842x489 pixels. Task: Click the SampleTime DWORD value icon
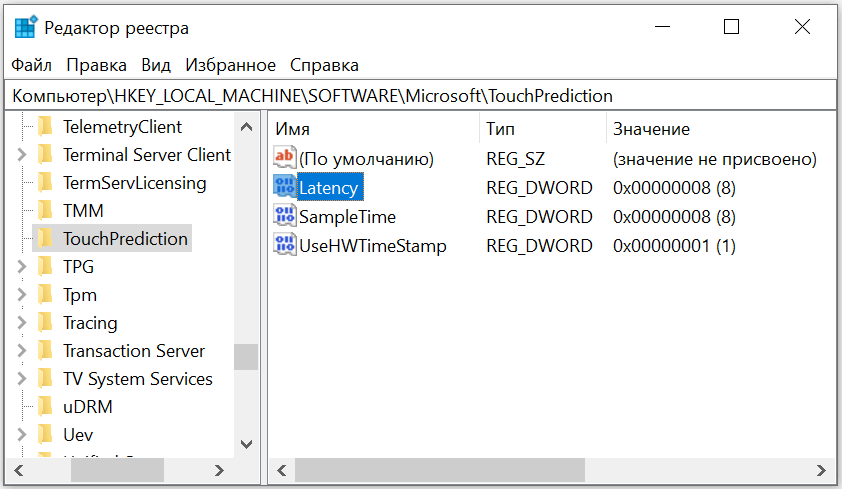pos(285,216)
